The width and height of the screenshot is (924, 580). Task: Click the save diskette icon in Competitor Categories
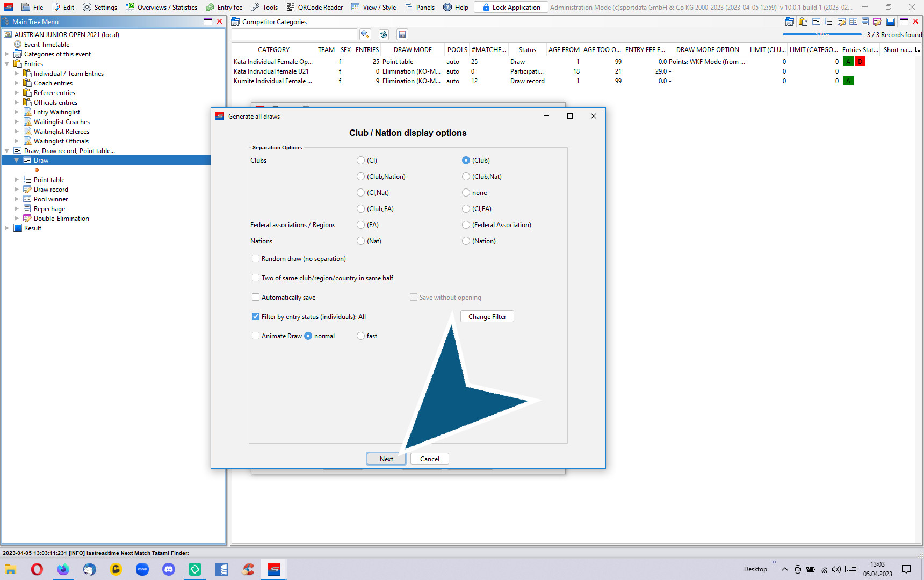click(402, 34)
